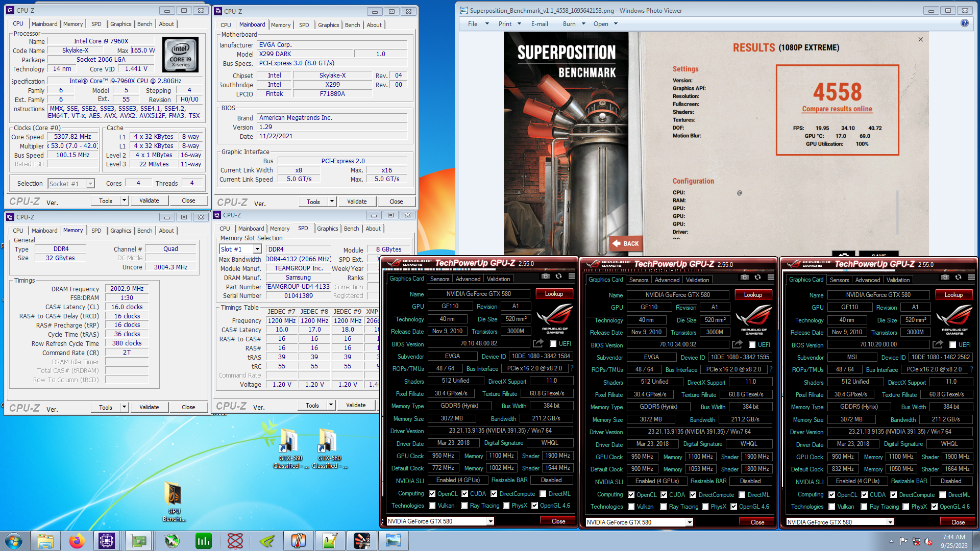The height and width of the screenshot is (551, 980).
Task: Open the Tools dropdown arrow in the CPU-Z Mainboard window
Action: tap(332, 202)
